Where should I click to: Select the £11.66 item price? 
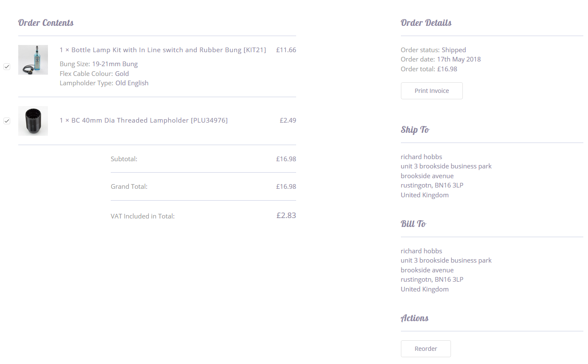point(286,50)
